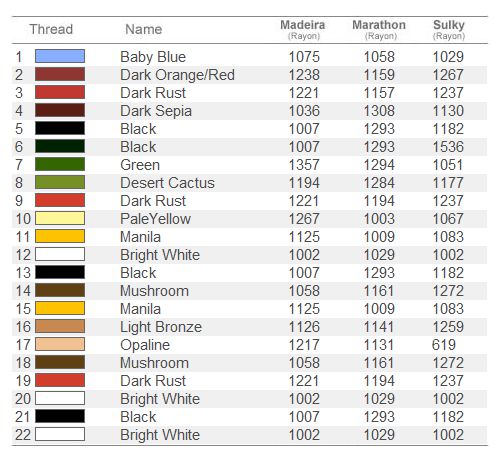This screenshot has width=500, height=456.
Task: Select the Dark Orange/Red thread swatch
Action: click(x=60, y=74)
